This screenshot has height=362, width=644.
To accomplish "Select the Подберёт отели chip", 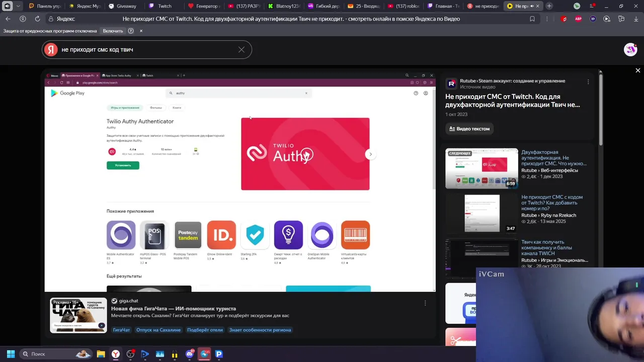I will click(205, 330).
